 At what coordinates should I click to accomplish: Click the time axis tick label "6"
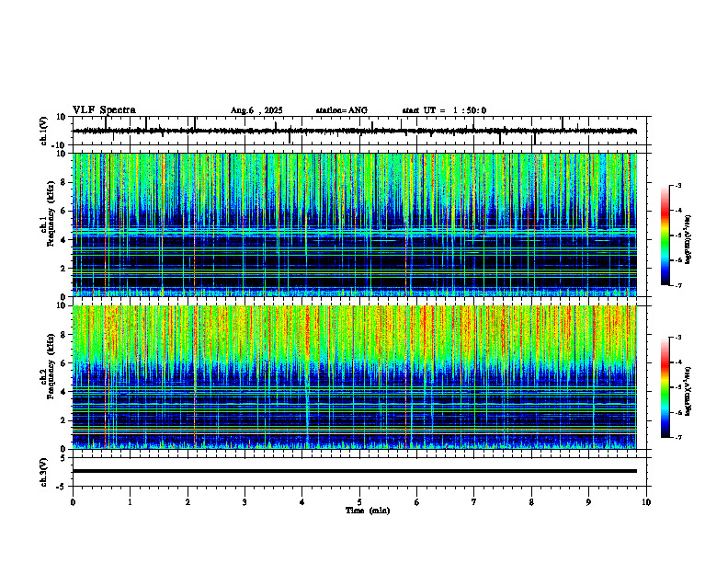[417, 502]
